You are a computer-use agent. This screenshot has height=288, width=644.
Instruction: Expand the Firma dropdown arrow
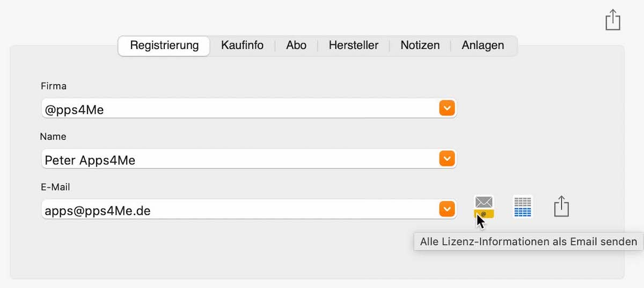447,108
